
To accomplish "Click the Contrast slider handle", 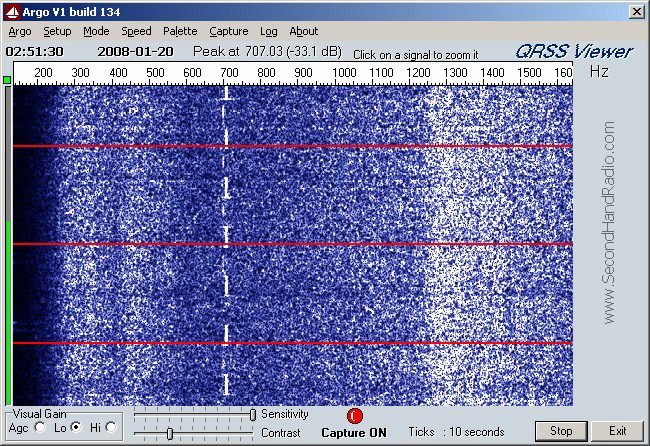I will tap(170, 434).
